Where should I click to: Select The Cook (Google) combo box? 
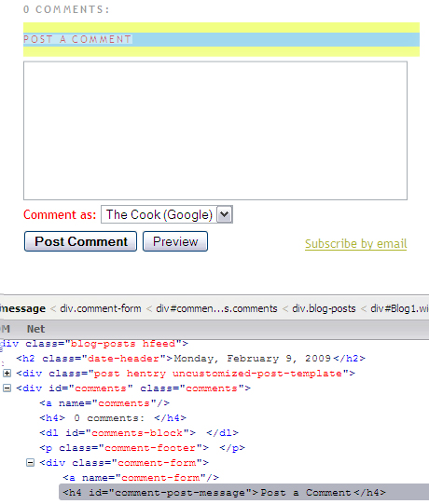point(167,214)
